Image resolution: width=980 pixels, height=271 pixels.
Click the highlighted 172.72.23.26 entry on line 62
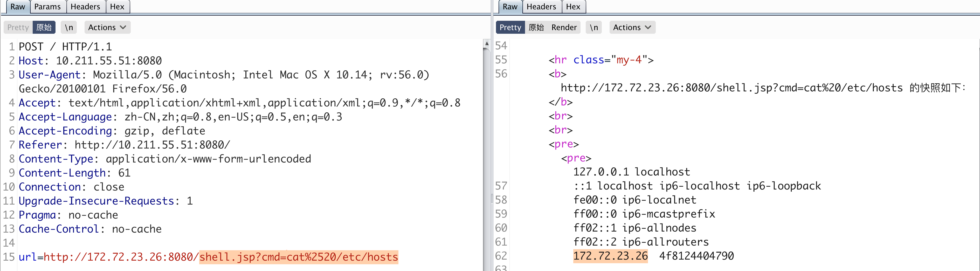[x=611, y=256]
